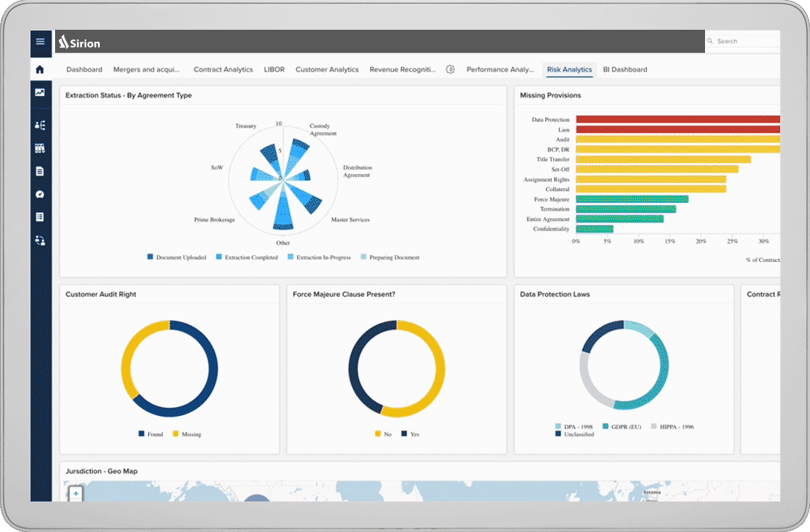810x532 pixels.
Task: Click the Search input field
Action: pyautogui.click(x=744, y=42)
